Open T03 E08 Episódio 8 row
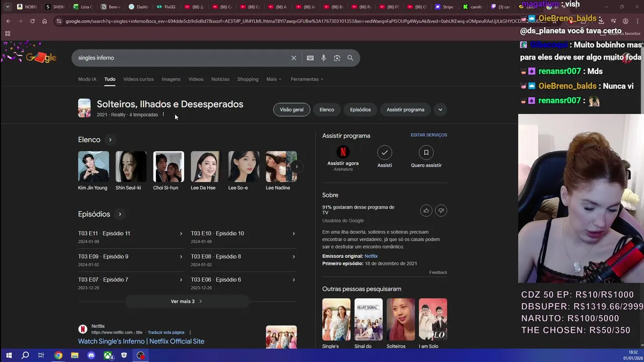This screenshot has height=362, width=644. tap(243, 260)
